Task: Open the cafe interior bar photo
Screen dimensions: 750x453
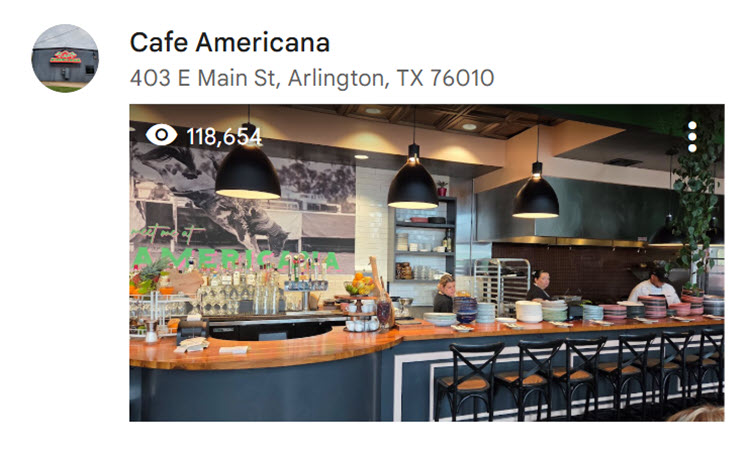Action: (427, 263)
